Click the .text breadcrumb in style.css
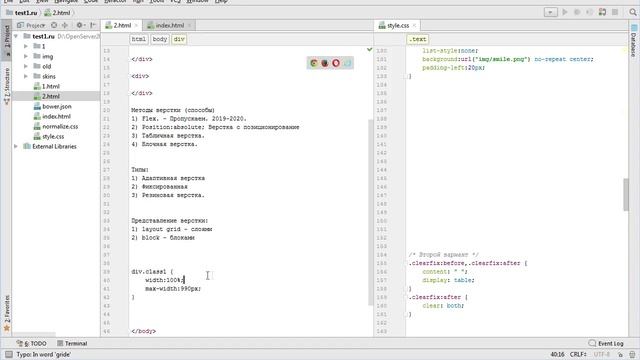Image resolution: width=640 pixels, height=360 pixels. (x=418, y=39)
